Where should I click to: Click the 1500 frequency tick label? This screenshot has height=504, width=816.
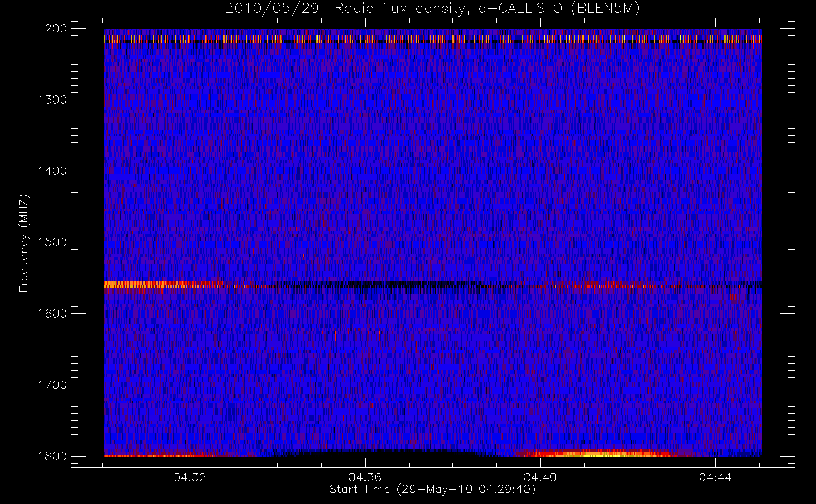[52, 242]
